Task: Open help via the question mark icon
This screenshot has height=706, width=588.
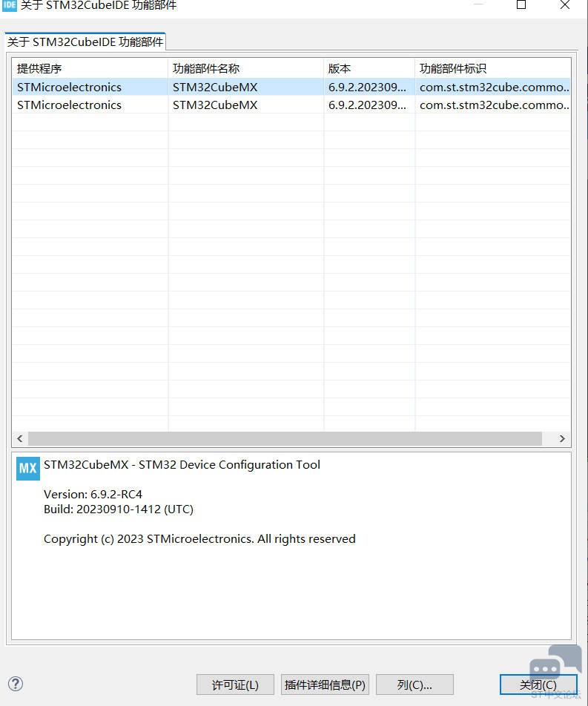Action: (16, 684)
